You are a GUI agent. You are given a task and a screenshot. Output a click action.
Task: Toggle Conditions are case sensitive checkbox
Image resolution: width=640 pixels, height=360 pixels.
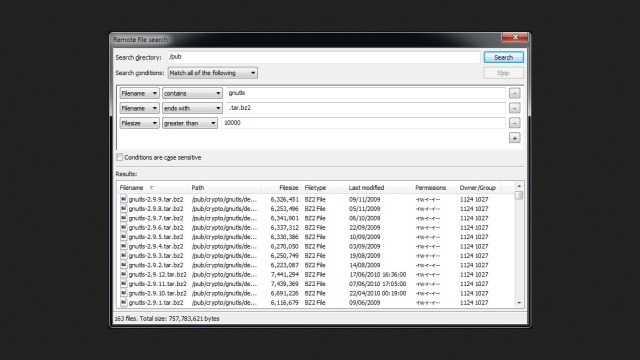pos(119,157)
